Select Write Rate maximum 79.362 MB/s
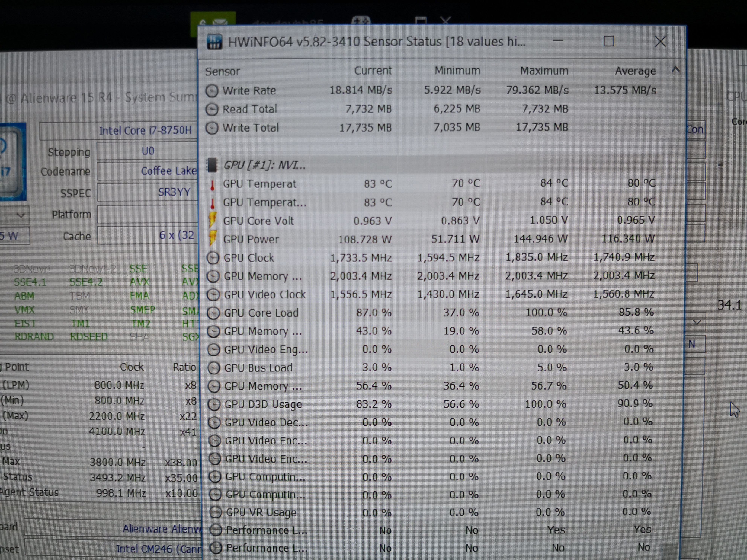747x560 pixels. 537,91
